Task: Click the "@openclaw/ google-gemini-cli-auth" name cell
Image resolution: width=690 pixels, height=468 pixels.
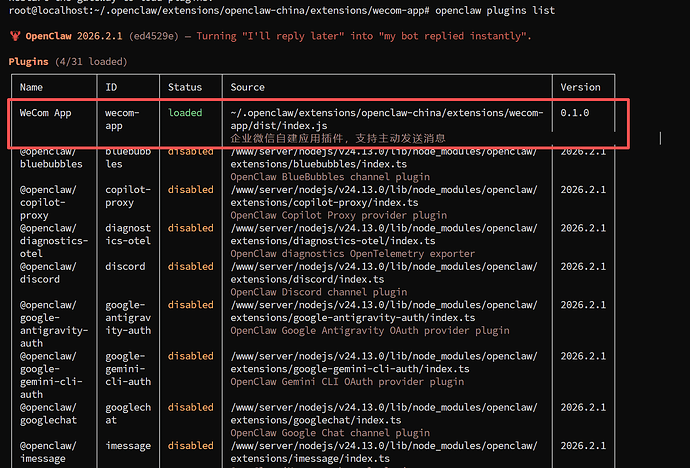Action: coord(51,375)
